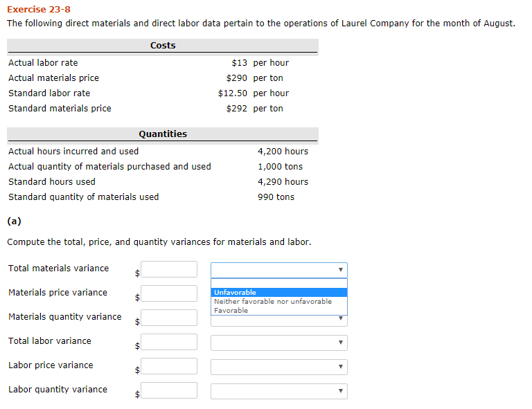Click the Labor price variance amount field
Image resolution: width=532 pixels, height=409 pixels.
pyautogui.click(x=169, y=366)
